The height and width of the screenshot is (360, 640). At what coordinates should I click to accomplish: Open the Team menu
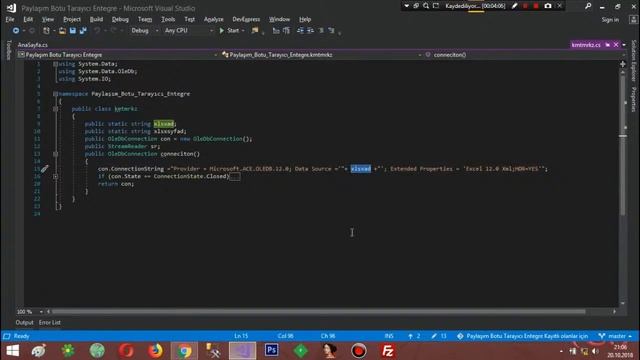pos(145,19)
